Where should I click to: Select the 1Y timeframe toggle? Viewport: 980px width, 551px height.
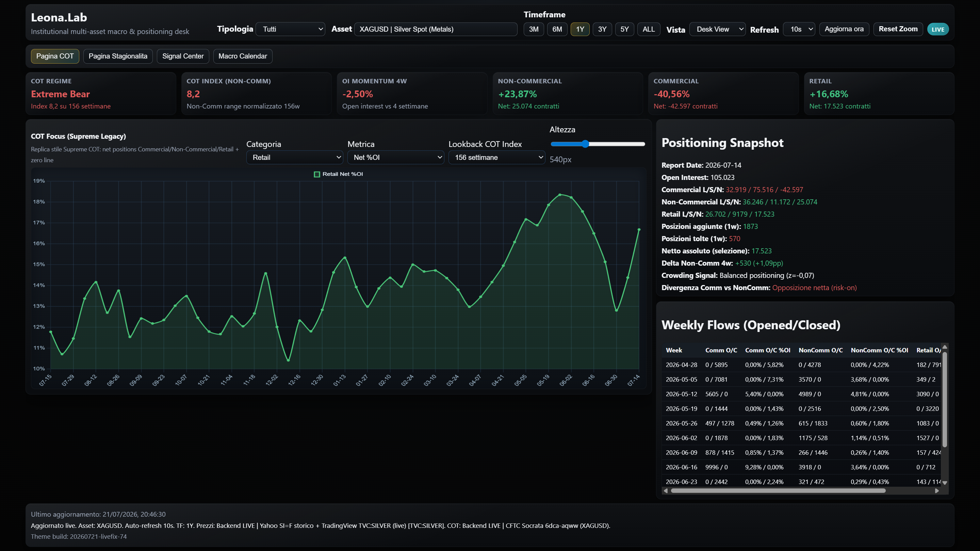(579, 29)
